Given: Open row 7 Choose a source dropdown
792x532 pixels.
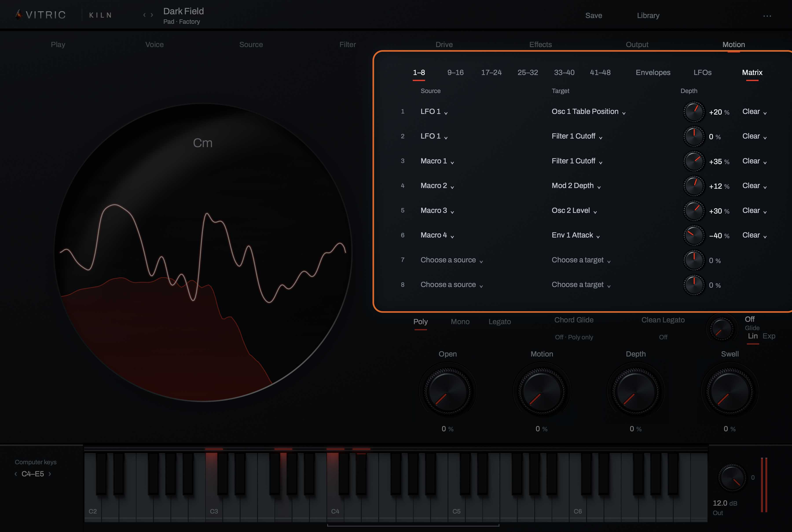Looking at the screenshot, I should click(x=452, y=260).
